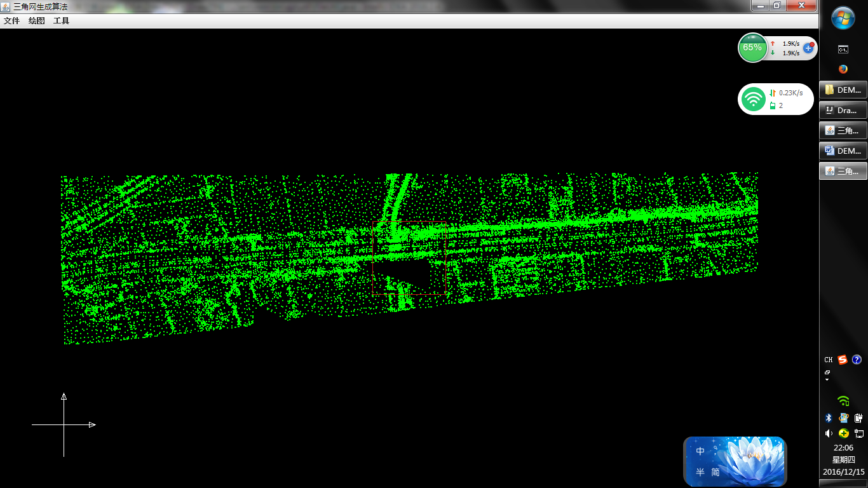Switch to the IntelliJ Dra... taskbar button
The width and height of the screenshot is (868, 488).
[x=843, y=110]
